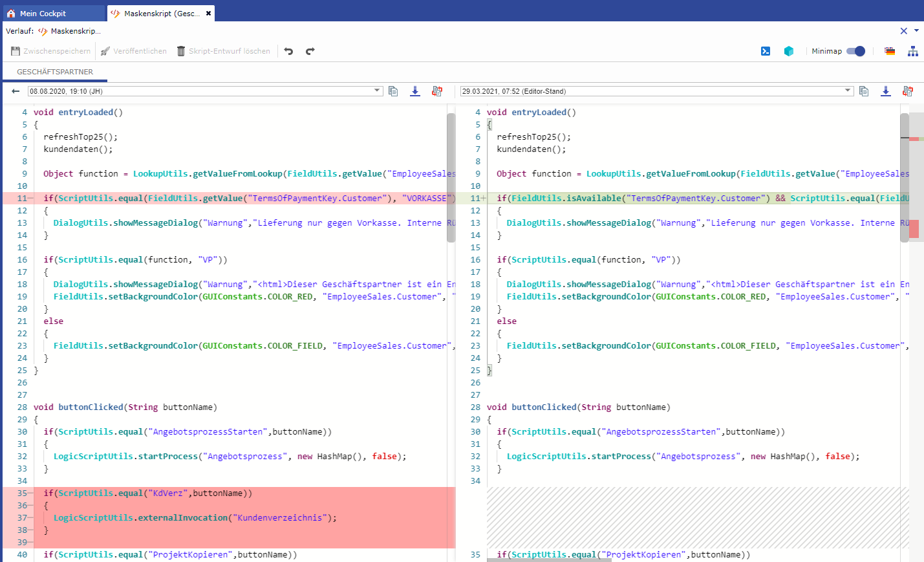This screenshot has height=562, width=924.
Task: Click the right version's red swap icon
Action: pos(908,91)
